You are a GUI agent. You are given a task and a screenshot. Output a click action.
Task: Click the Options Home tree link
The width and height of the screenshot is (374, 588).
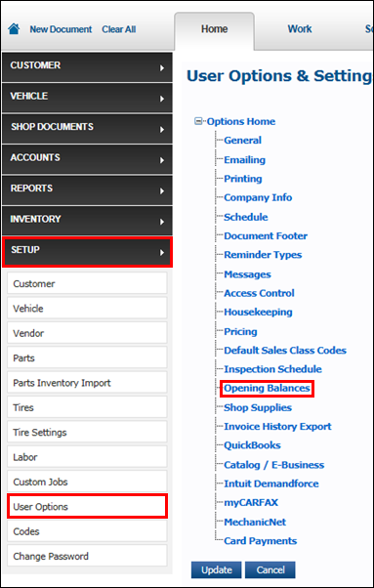[241, 121]
